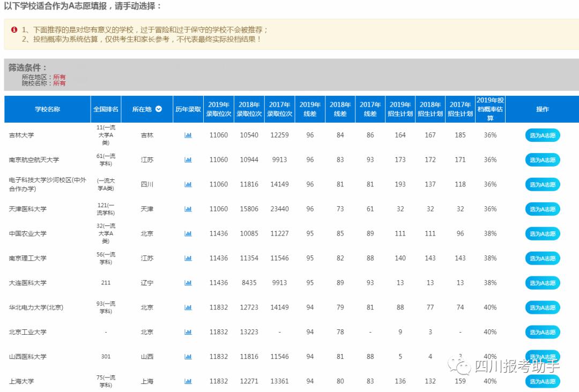Click school name 中国农业大学
This screenshot has width=579, height=392.
pos(28,234)
